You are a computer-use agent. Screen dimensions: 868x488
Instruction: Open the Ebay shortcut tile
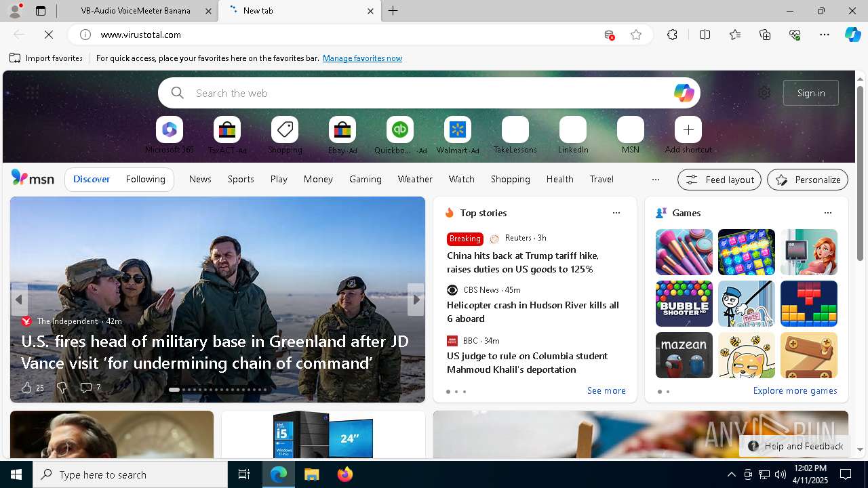[x=342, y=129]
